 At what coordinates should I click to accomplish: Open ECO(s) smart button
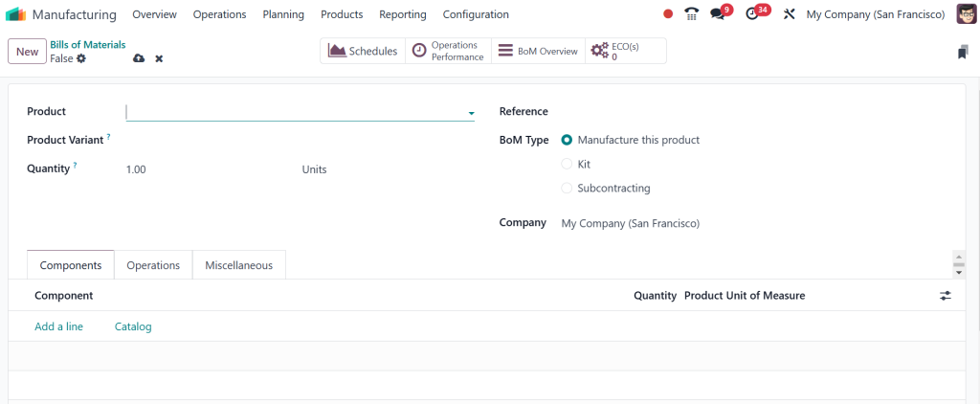pyautogui.click(x=626, y=52)
